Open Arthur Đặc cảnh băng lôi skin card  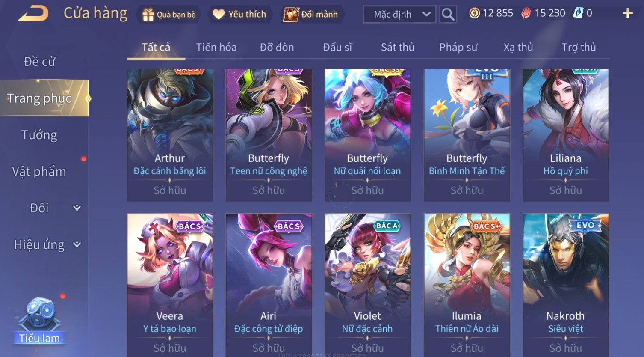tap(170, 135)
